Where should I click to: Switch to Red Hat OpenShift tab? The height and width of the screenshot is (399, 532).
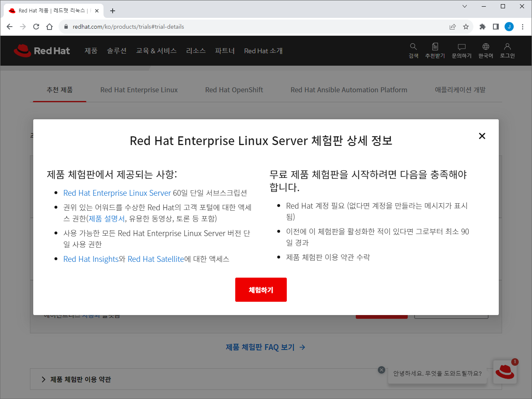click(234, 90)
